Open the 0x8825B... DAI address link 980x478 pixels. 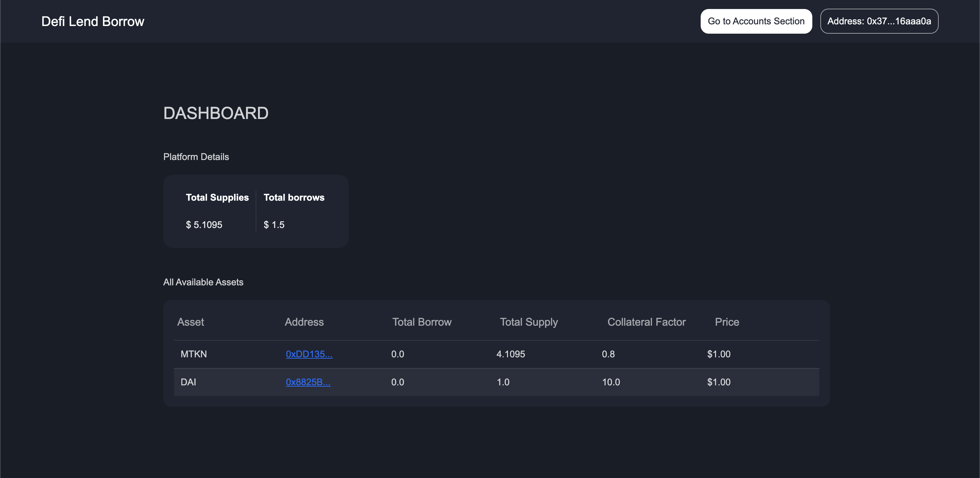pos(308,382)
